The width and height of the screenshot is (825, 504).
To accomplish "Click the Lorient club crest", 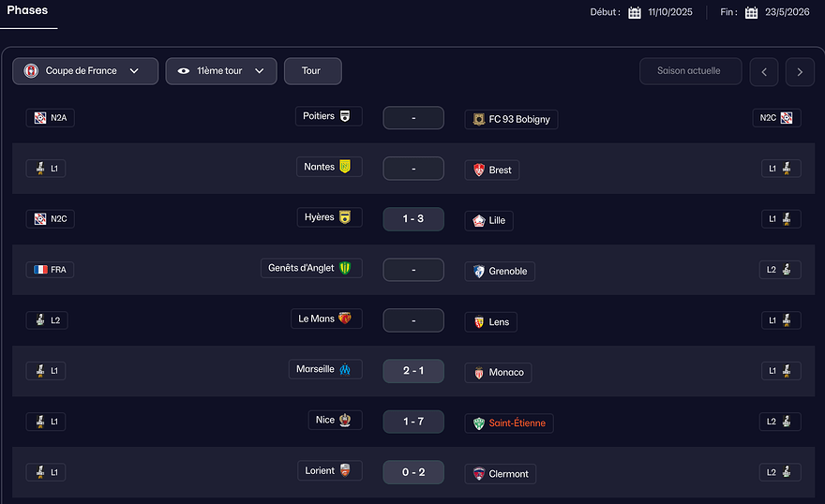I will [x=345, y=471].
